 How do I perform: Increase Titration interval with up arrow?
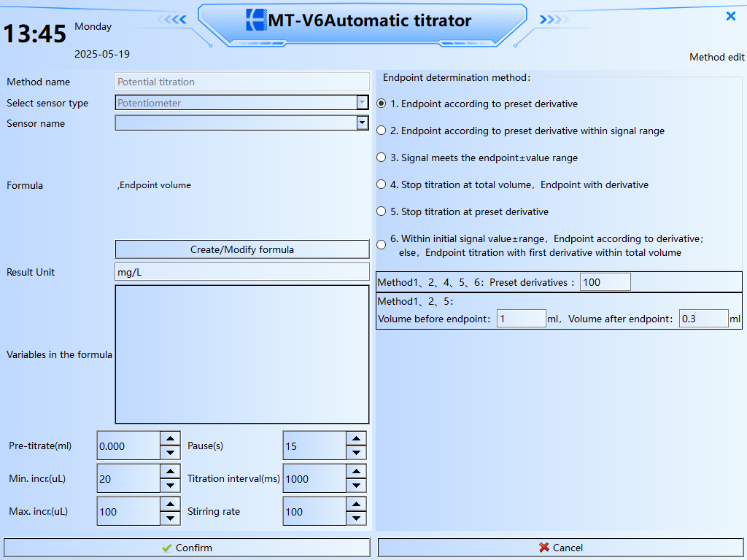356,471
